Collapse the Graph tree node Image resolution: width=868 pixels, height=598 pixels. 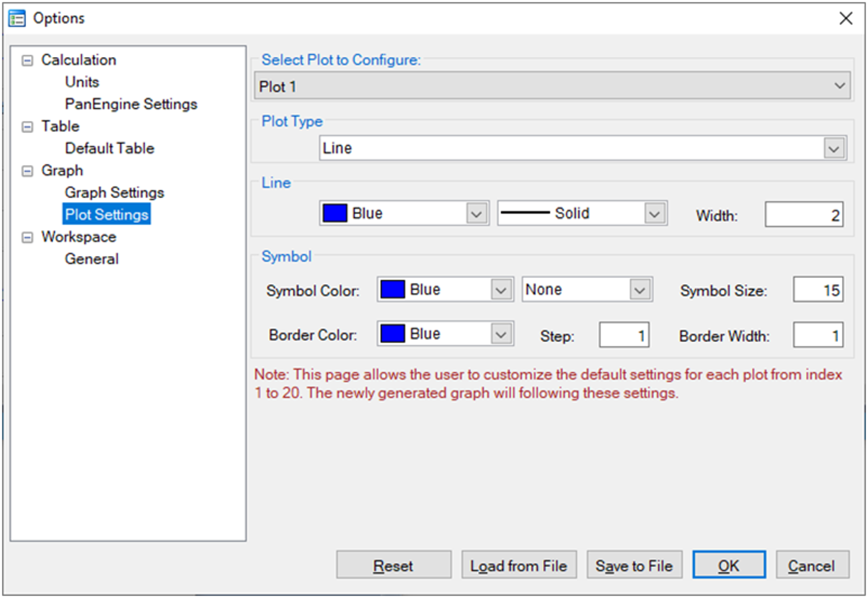[x=27, y=171]
